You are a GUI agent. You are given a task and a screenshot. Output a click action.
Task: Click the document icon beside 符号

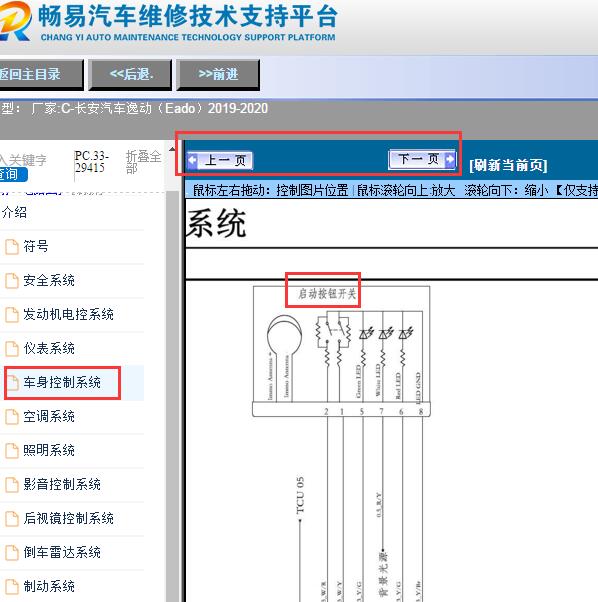12,247
